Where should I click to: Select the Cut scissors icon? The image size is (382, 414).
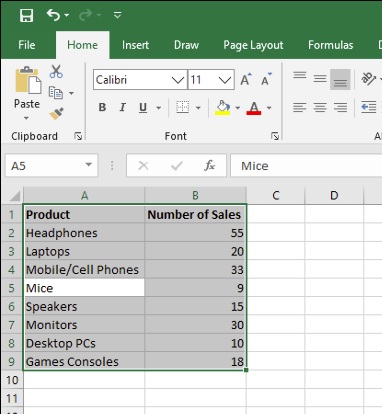56,71
